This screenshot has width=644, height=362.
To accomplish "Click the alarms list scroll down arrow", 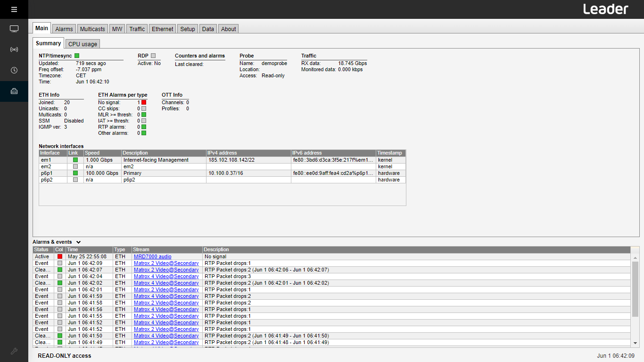I will [635, 343].
